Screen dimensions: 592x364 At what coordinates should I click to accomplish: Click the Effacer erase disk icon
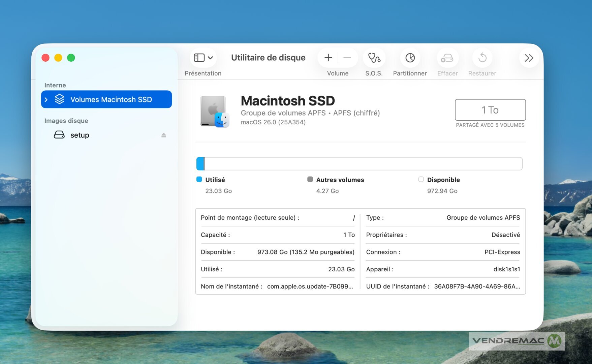click(x=447, y=58)
